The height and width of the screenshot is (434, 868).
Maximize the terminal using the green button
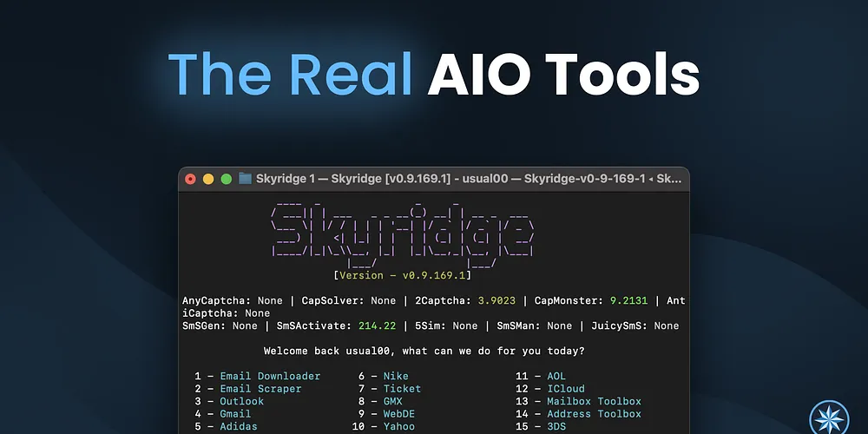(x=227, y=179)
